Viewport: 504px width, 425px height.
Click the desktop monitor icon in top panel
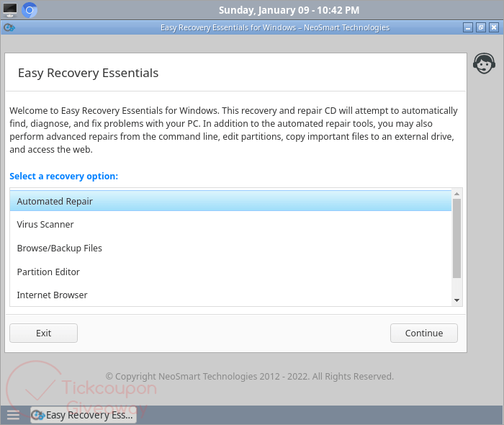[10, 10]
